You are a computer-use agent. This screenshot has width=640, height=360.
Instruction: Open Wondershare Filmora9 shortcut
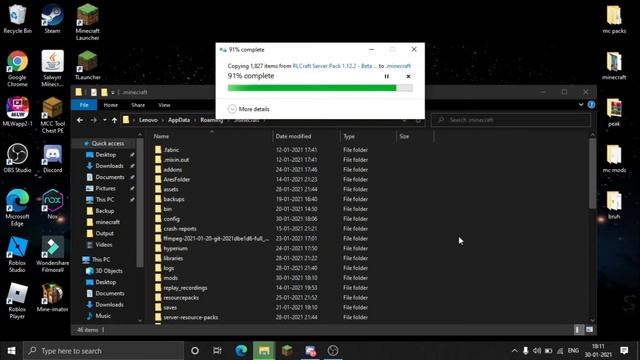(53, 254)
